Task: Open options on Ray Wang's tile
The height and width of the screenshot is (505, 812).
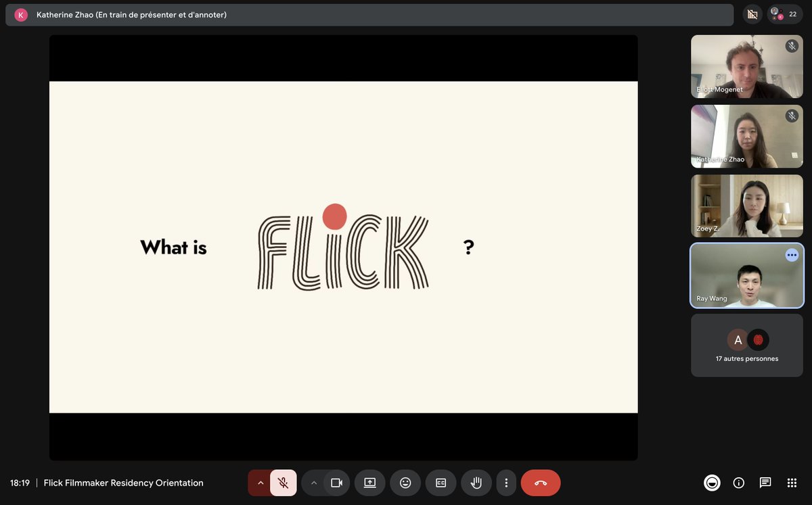Action: pyautogui.click(x=792, y=255)
